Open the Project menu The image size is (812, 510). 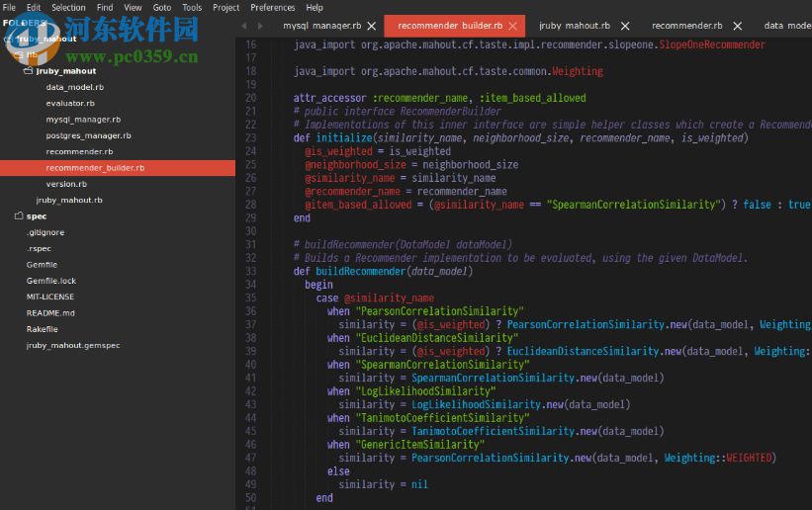point(226,8)
